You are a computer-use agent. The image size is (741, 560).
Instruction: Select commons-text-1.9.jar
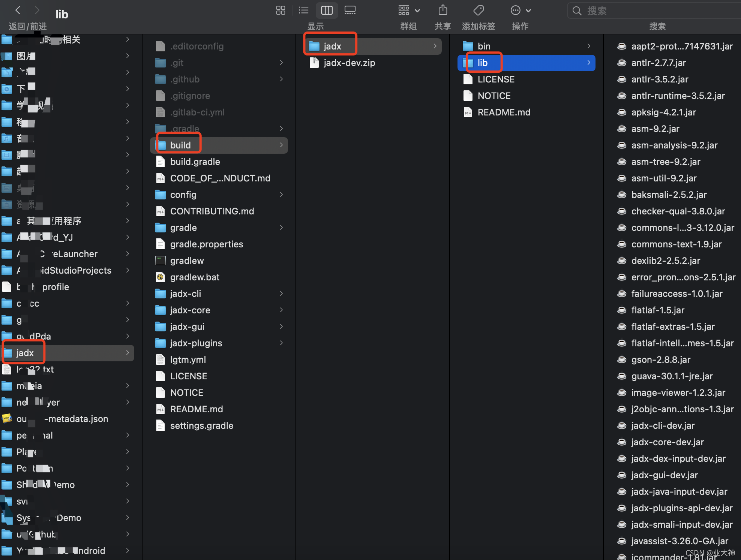click(676, 244)
